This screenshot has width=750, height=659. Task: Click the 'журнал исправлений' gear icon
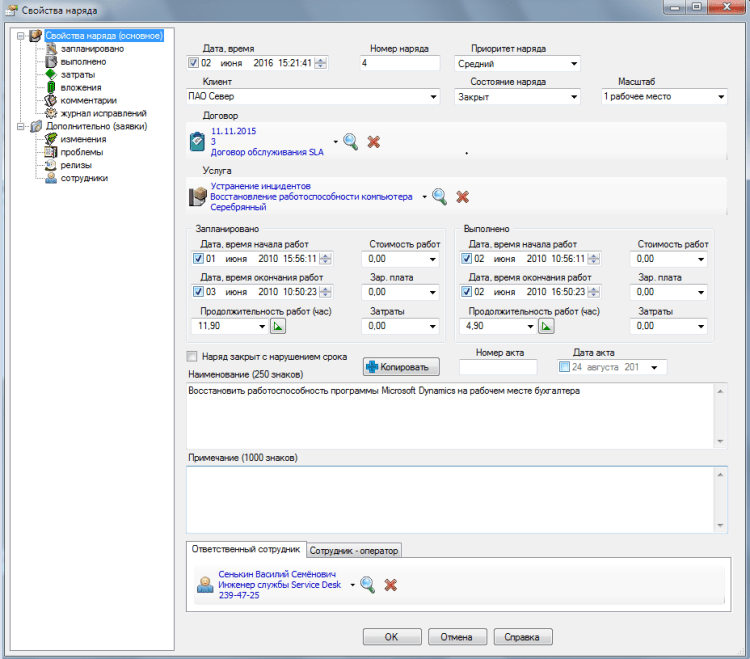pos(51,113)
